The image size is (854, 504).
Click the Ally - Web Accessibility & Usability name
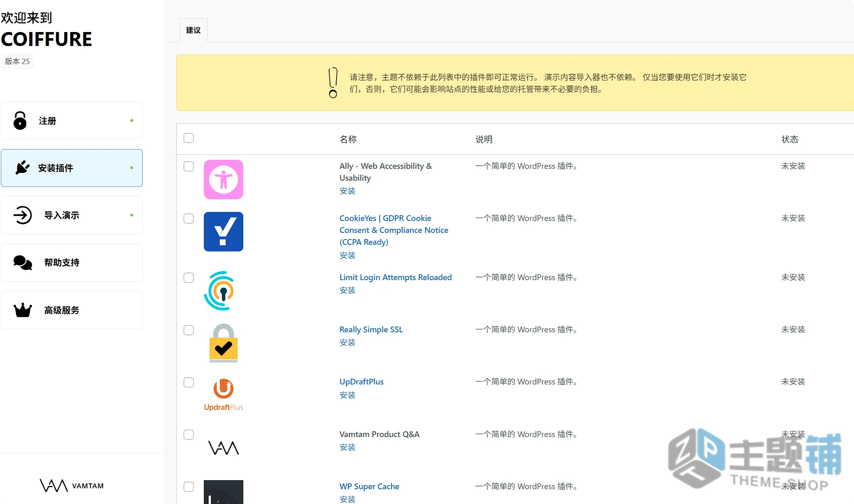(385, 172)
